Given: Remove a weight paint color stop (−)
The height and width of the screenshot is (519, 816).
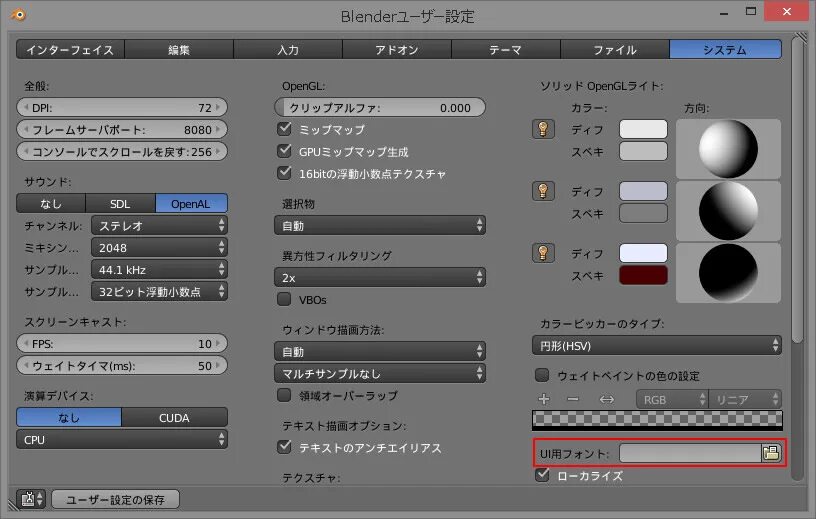Looking at the screenshot, I should [573, 399].
